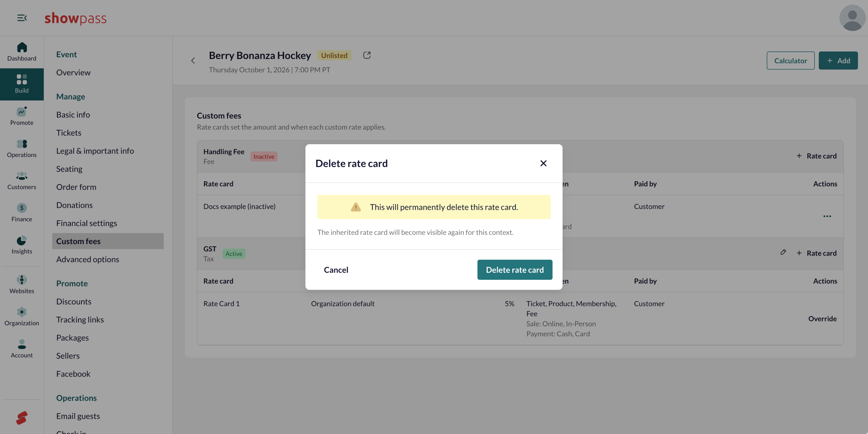
Task: Open the Promote sidebar icon
Action: pyautogui.click(x=22, y=116)
